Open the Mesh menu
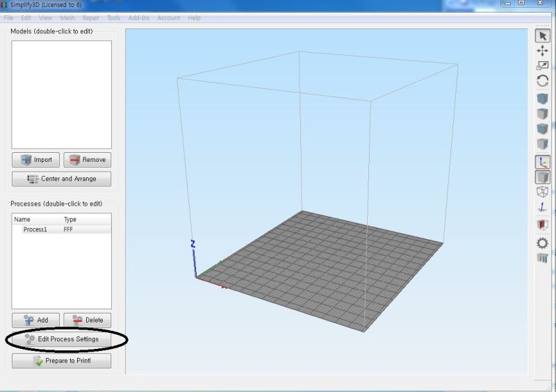Screen dimensions: 556x392 [67, 18]
